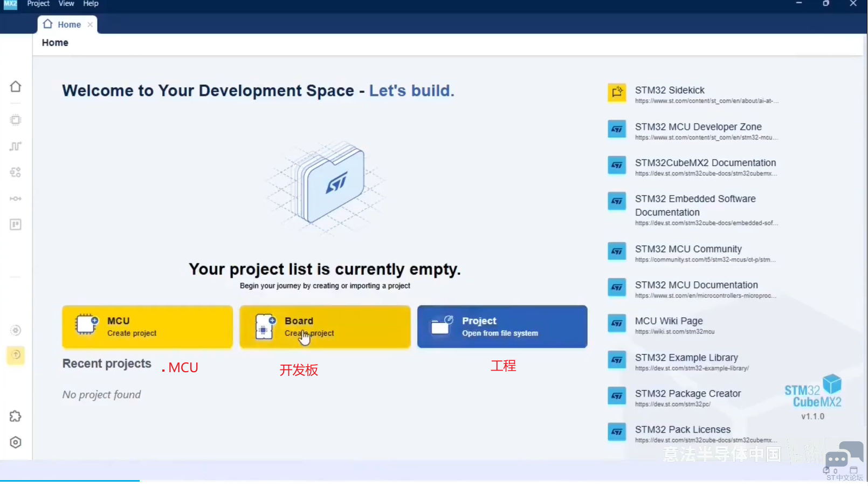Screen dimensions: 868x486
Task: Open STM32 Example Library link
Action: (686, 358)
